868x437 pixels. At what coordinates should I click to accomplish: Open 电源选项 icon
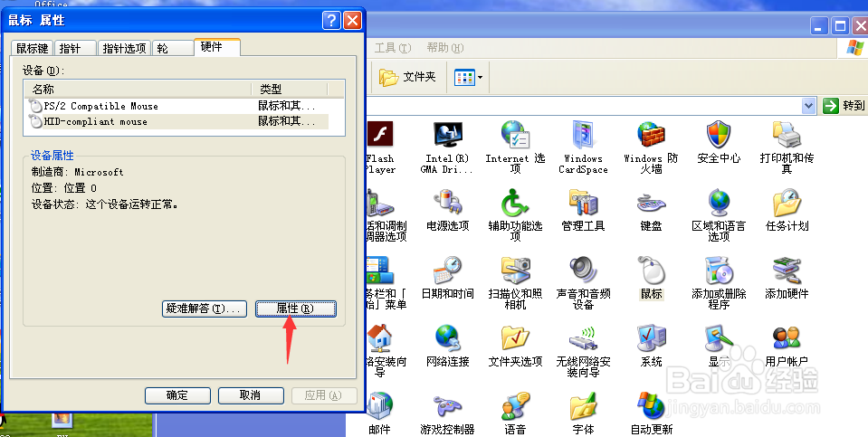coord(447,203)
